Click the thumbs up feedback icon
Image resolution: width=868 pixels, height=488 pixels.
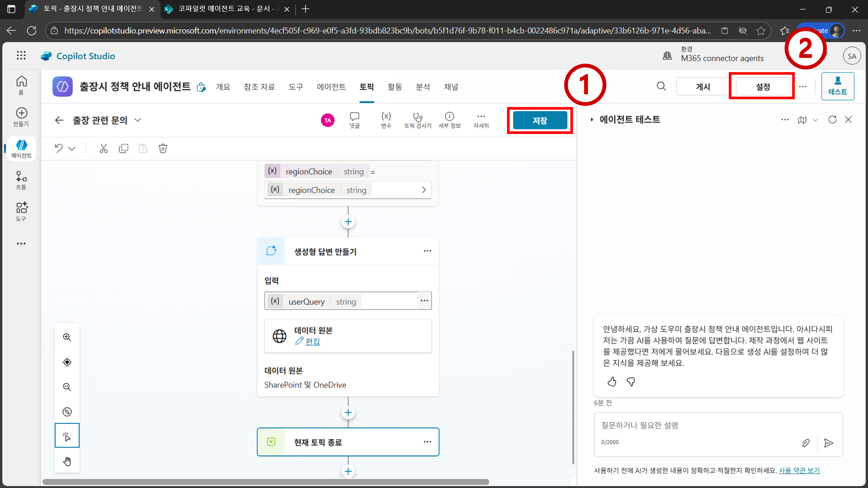tap(612, 382)
